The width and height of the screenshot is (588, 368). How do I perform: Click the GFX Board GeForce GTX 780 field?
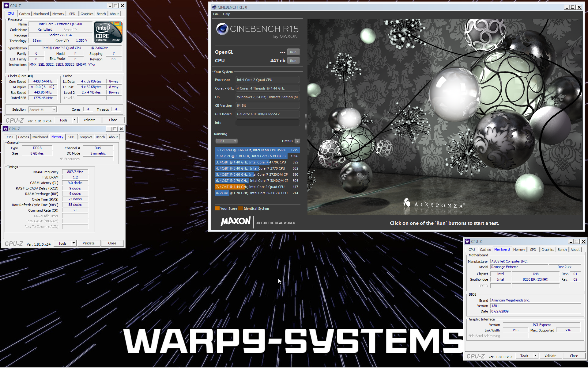click(267, 114)
